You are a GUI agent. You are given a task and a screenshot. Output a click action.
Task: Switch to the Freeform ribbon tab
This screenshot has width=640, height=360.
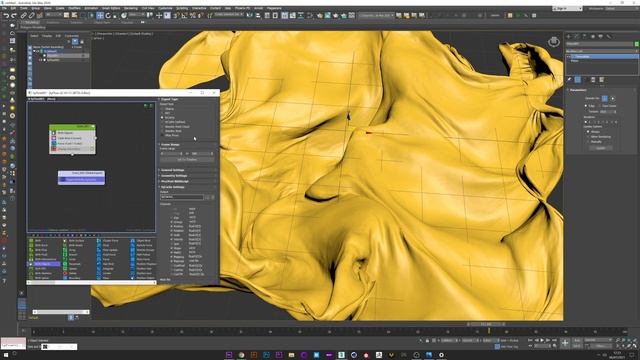tap(53, 22)
